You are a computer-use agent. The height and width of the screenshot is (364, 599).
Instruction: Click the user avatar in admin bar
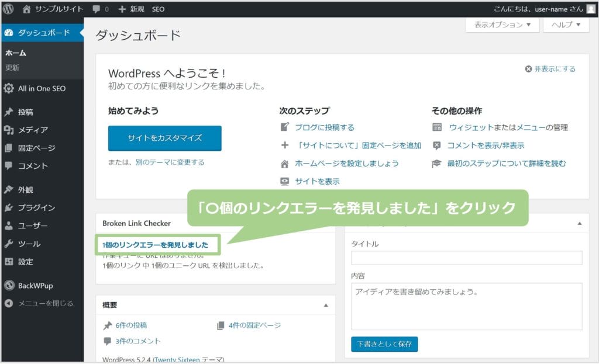pos(591,9)
